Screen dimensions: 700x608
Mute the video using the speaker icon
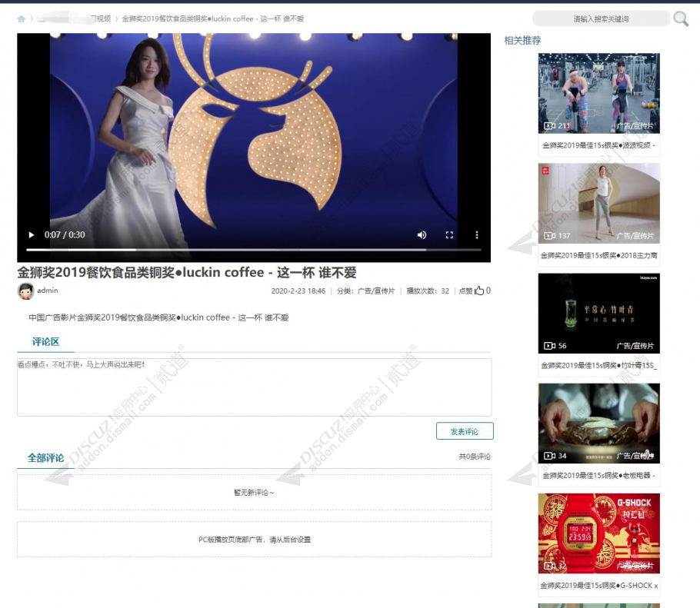(x=422, y=234)
